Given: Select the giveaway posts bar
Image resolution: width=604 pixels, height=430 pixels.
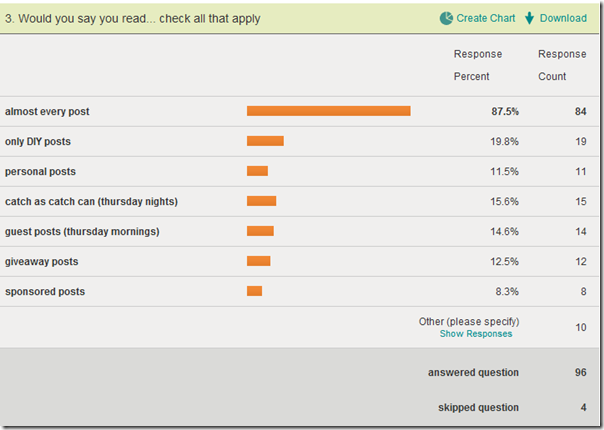Looking at the screenshot, I should (258, 261).
